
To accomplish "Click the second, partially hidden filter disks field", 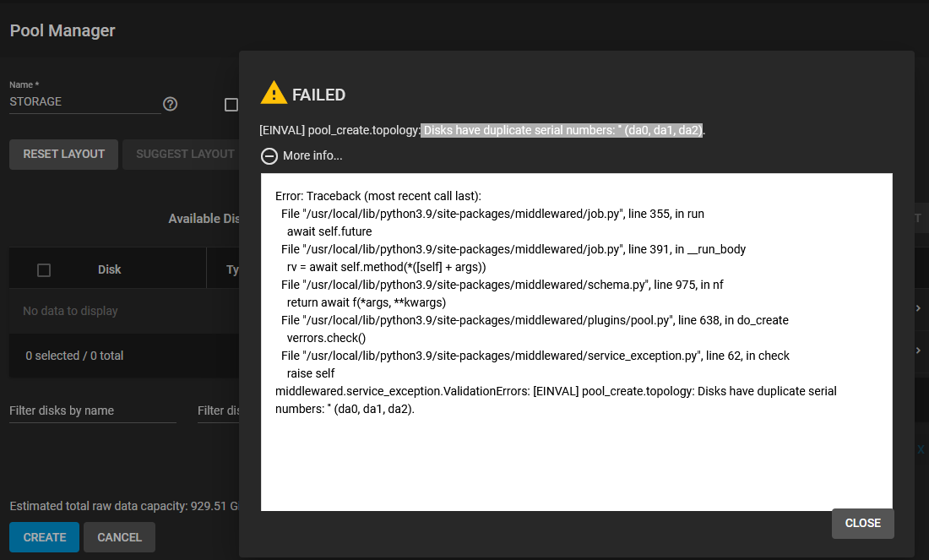I will (x=218, y=410).
